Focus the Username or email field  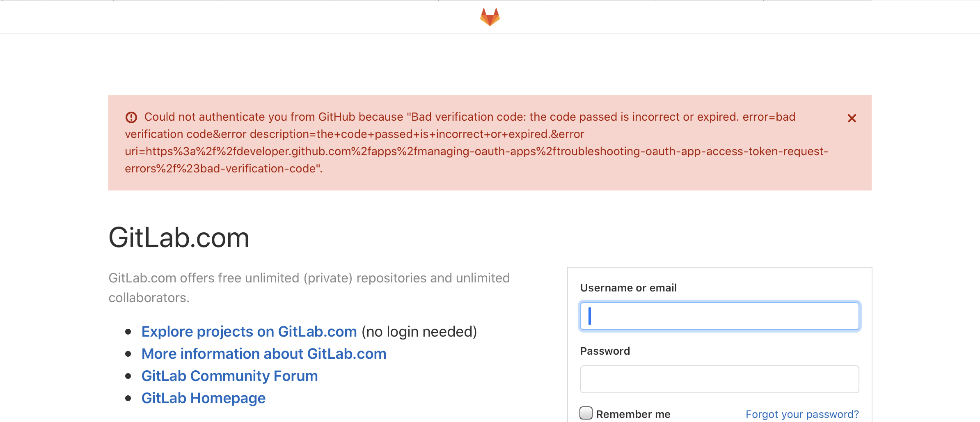point(719,316)
